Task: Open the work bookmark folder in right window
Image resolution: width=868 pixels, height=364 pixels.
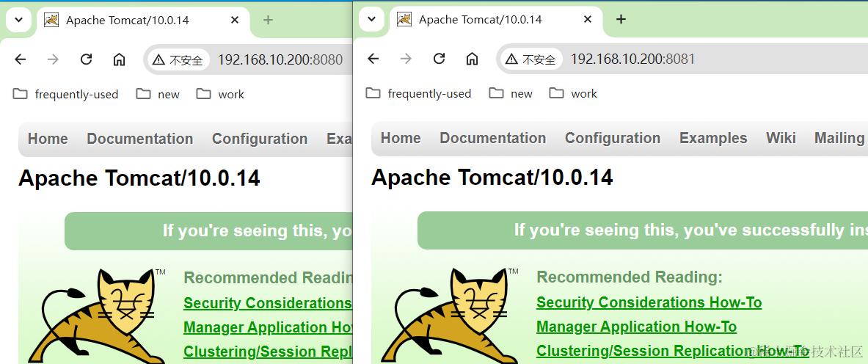Action: pos(573,94)
